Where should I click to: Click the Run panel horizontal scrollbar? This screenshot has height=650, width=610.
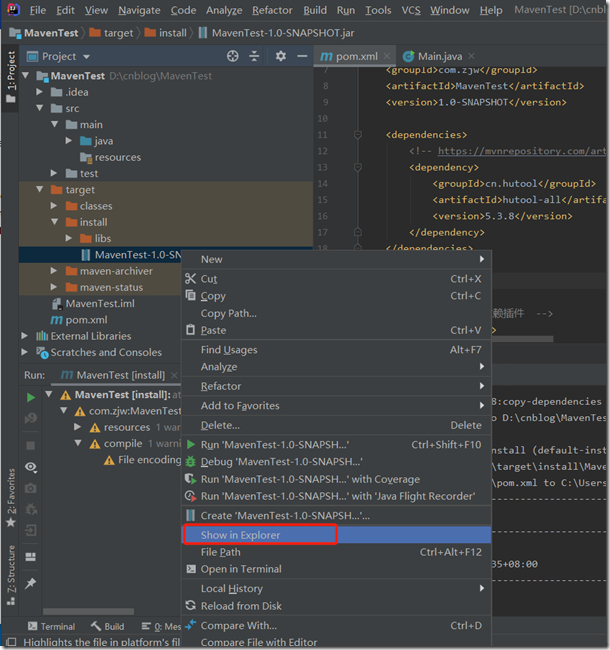(x=88, y=611)
